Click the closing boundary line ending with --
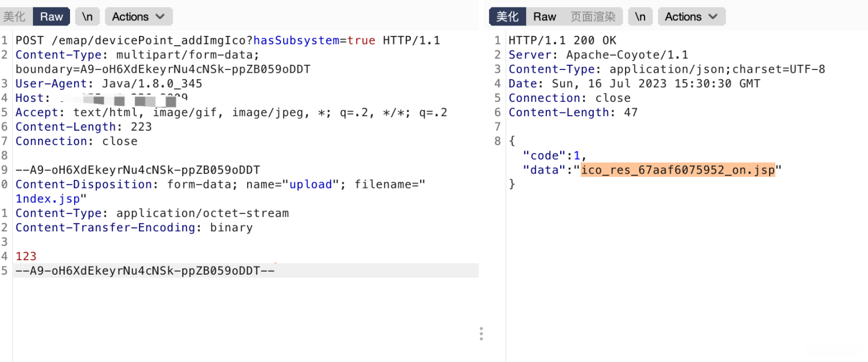 145,271
